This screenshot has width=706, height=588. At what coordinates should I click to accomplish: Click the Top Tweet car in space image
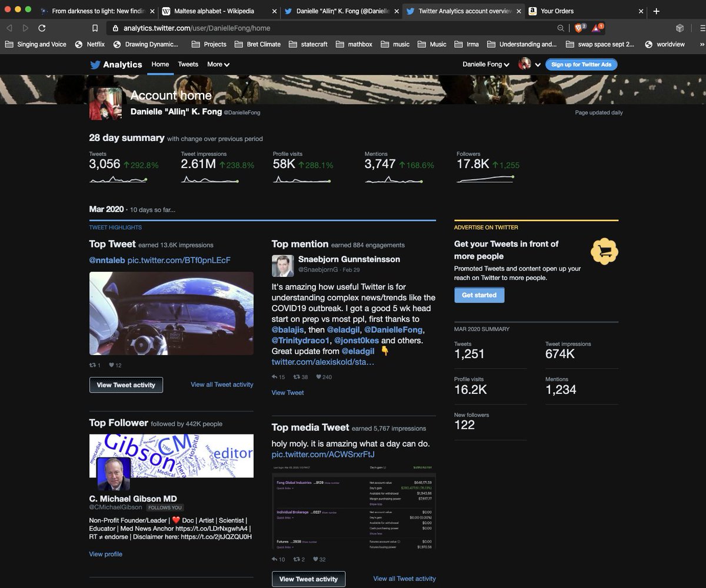coord(171,313)
